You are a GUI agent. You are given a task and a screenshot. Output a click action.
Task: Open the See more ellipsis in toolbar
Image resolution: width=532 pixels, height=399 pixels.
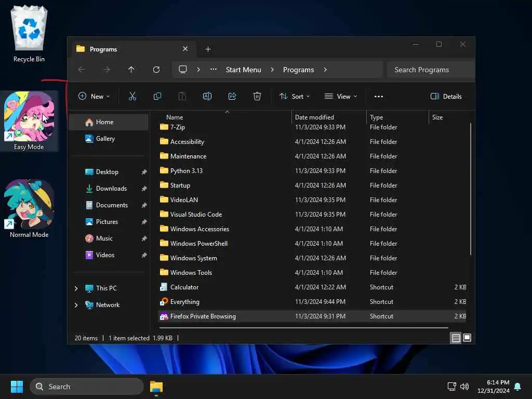[x=379, y=96]
